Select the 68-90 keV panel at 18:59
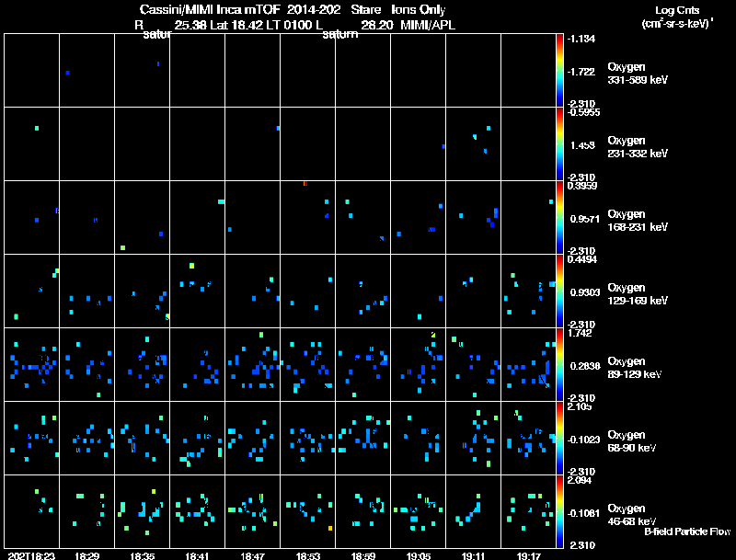 click(x=363, y=438)
